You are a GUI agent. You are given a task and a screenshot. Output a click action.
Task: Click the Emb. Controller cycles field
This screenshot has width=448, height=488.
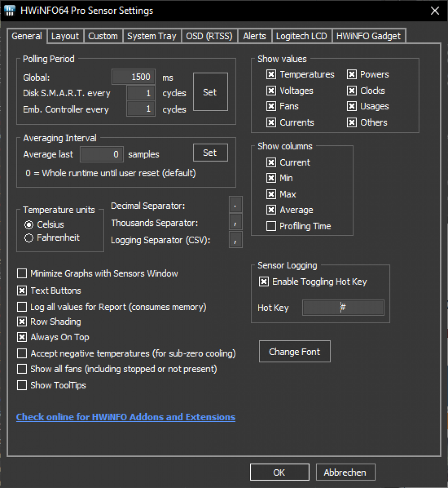(141, 109)
